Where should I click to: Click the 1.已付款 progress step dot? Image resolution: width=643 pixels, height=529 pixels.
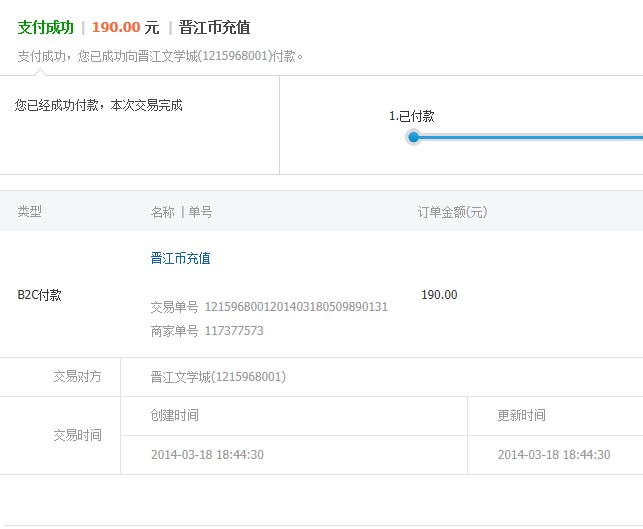pos(414,137)
